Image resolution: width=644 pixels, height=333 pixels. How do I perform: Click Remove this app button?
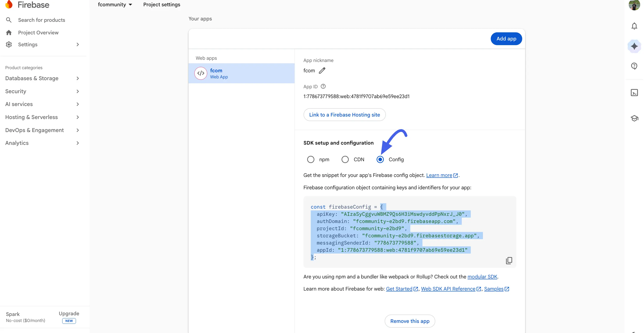409,321
